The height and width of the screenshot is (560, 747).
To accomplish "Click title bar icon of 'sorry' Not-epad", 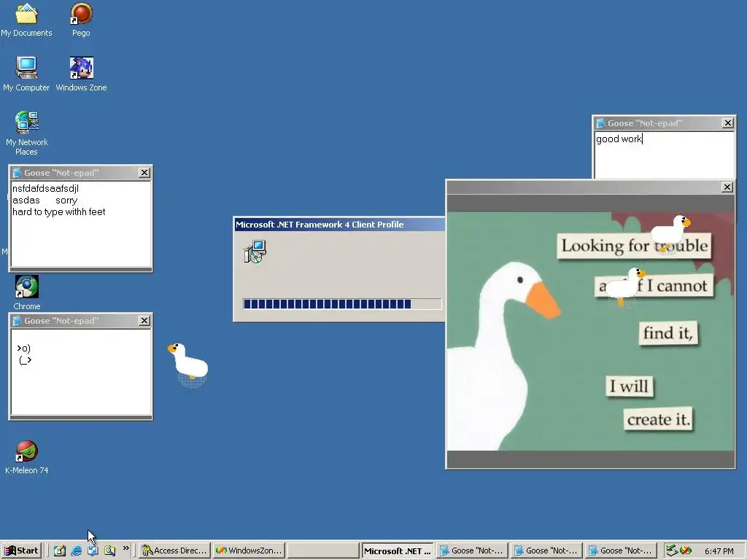I will tap(17, 172).
